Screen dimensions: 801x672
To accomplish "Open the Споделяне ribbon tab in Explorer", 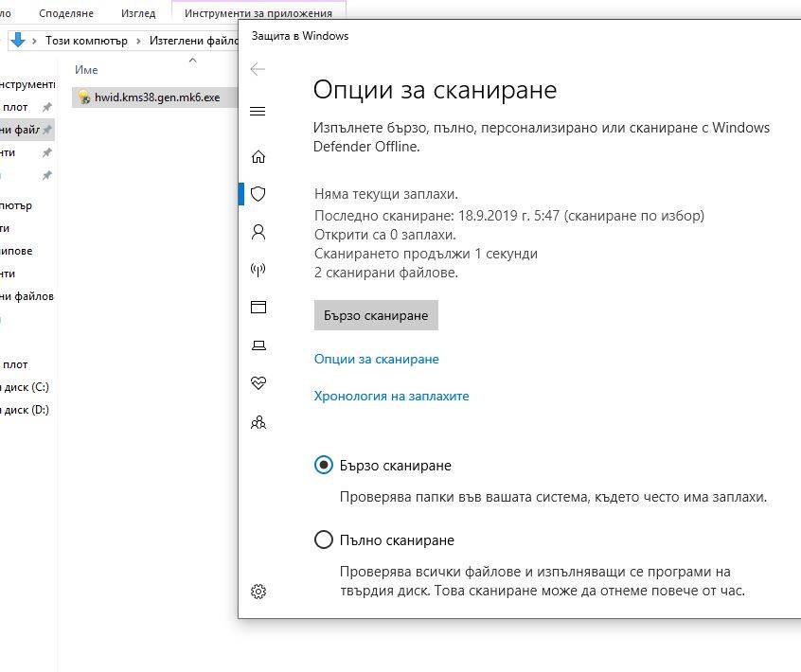I will click(x=66, y=13).
